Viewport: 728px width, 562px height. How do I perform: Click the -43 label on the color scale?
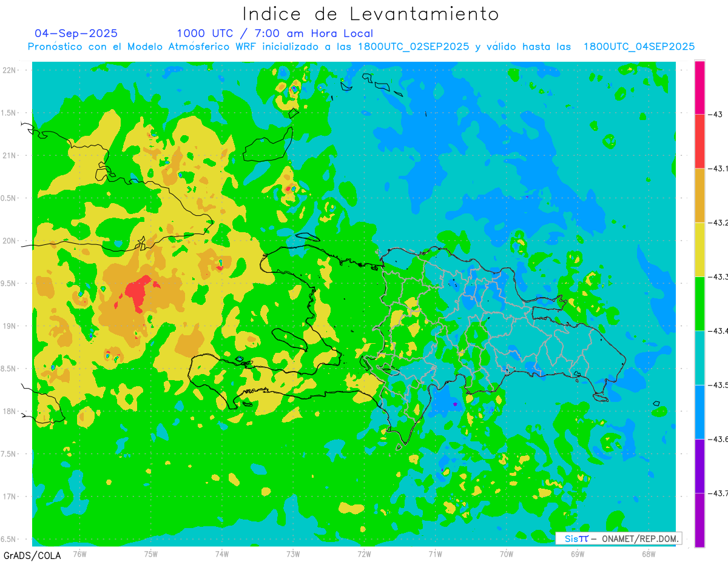(716, 114)
